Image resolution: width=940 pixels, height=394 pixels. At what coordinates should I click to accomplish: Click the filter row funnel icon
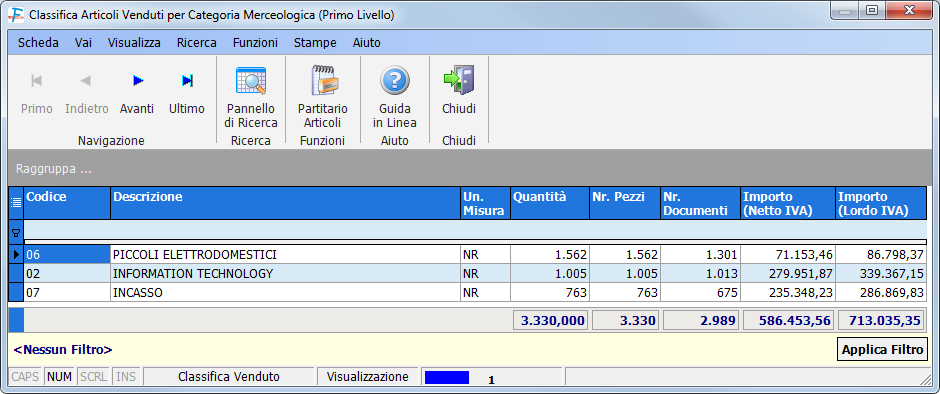tap(16, 232)
